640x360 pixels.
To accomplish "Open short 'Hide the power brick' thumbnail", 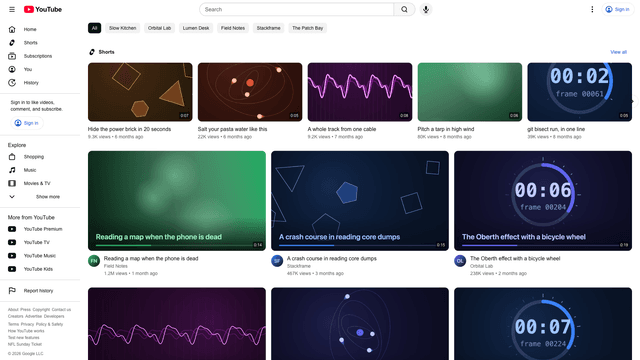I will [x=140, y=92].
